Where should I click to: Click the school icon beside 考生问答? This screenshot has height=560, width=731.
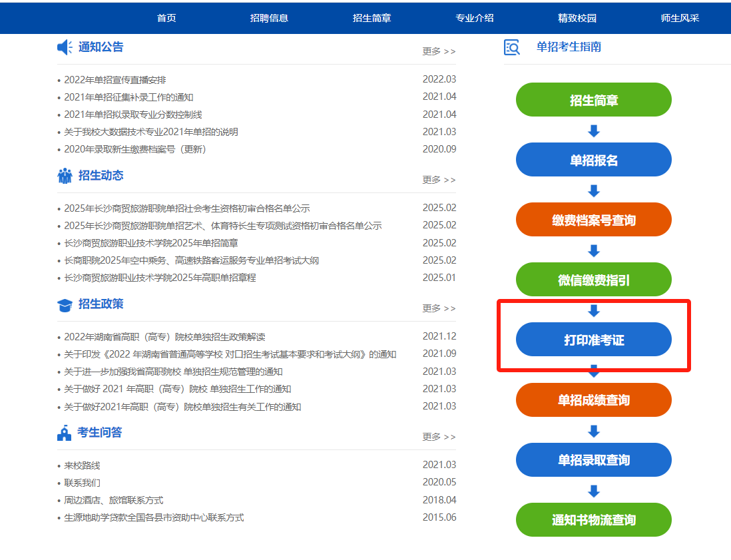click(x=65, y=433)
